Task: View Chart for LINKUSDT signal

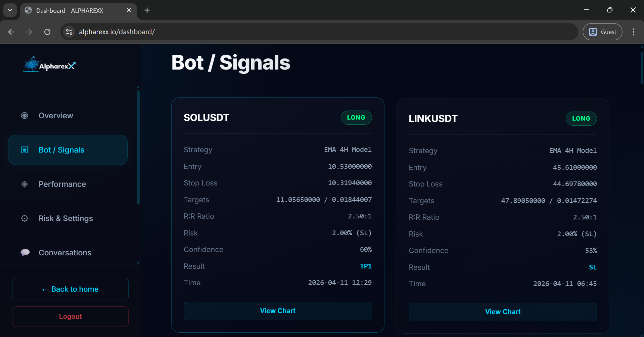Action: [503, 312]
